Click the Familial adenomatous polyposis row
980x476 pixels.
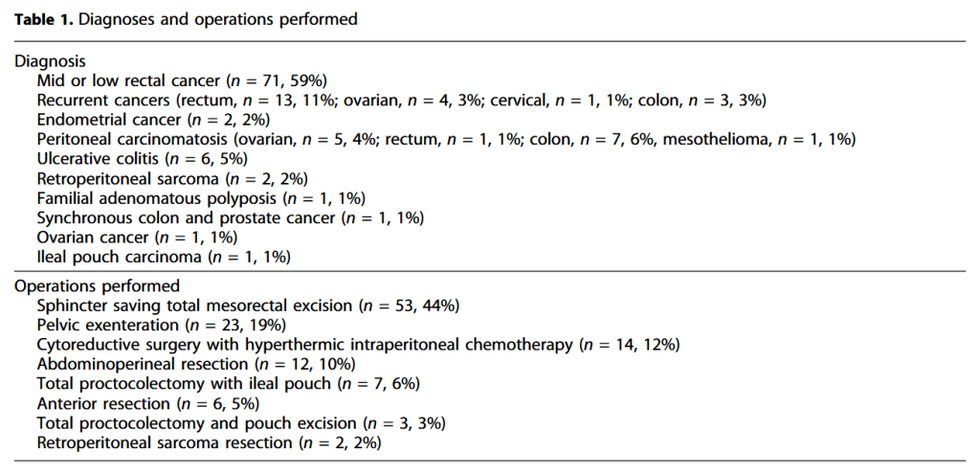coord(201,198)
